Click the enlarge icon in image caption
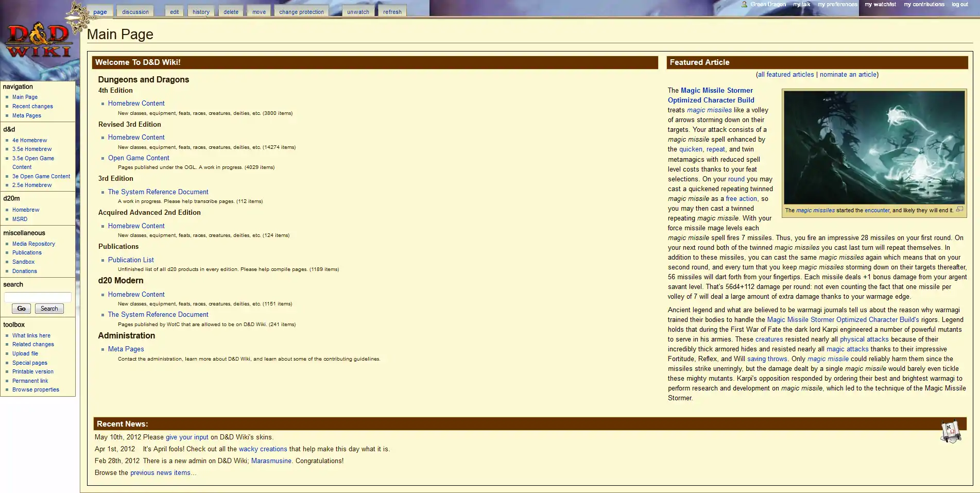This screenshot has width=980, height=493. (959, 209)
